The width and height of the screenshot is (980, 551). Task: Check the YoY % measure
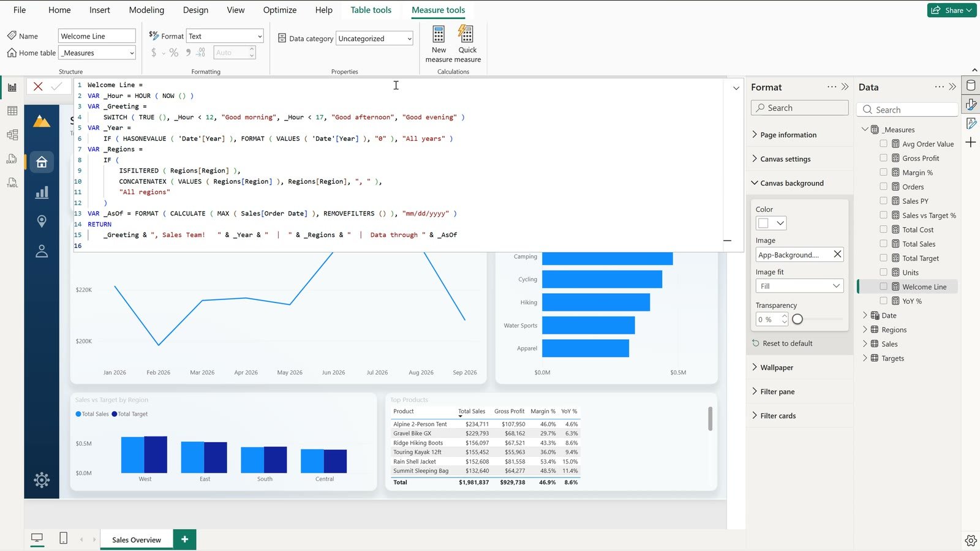(x=883, y=301)
